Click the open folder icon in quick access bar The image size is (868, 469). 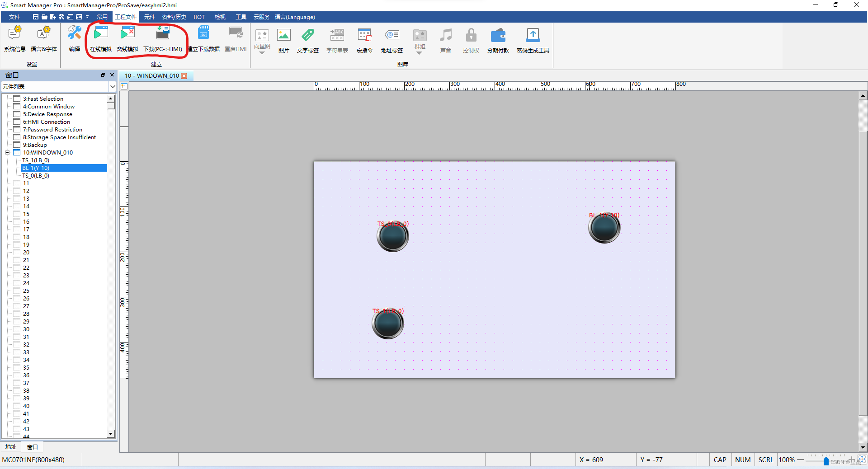(44, 17)
